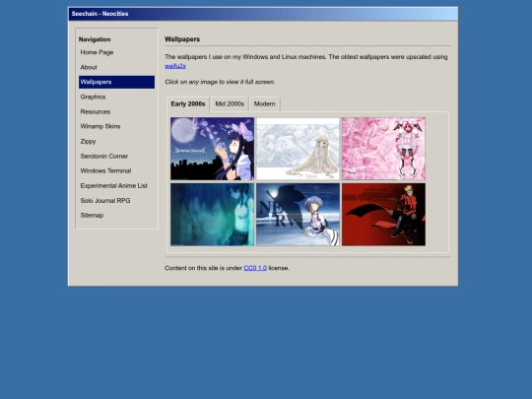Screen dimensions: 532x399
Task: Open the CC0 1.0 license link
Action: click(x=255, y=268)
